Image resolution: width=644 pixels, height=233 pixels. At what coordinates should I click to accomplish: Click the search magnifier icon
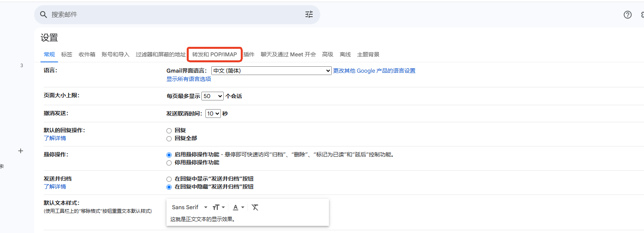[43, 15]
